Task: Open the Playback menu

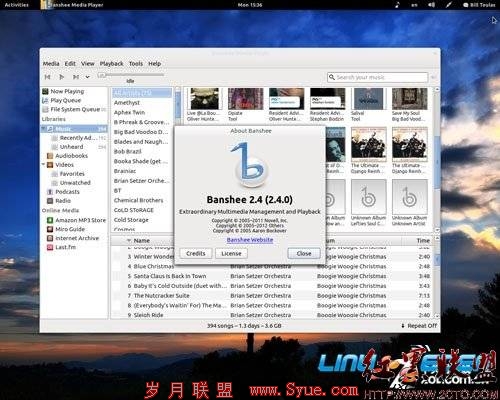Action: [x=111, y=63]
